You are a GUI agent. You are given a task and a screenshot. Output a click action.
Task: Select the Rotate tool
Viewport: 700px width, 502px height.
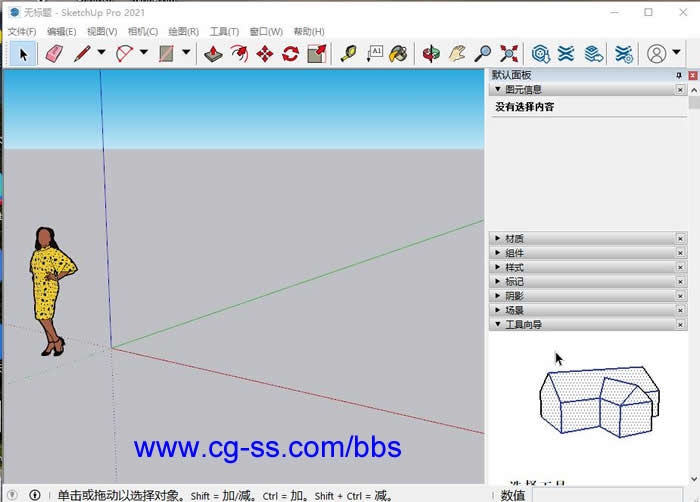[291, 53]
